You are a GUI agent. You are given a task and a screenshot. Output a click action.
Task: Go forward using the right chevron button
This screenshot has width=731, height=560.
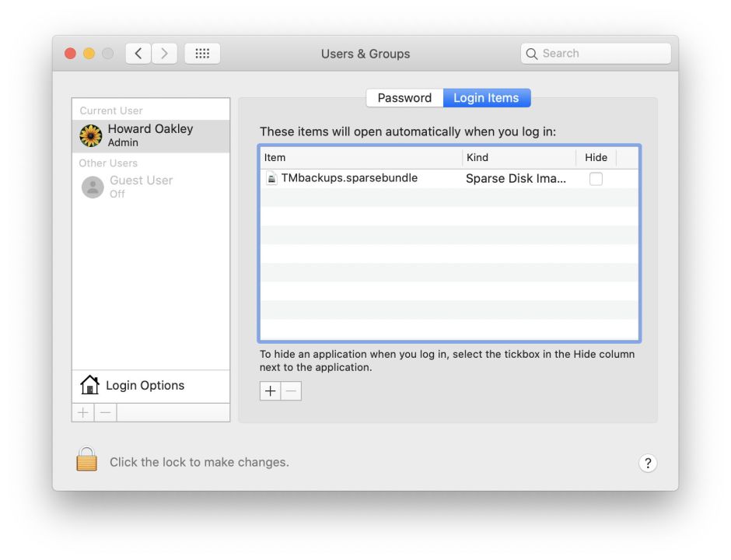tap(164, 54)
